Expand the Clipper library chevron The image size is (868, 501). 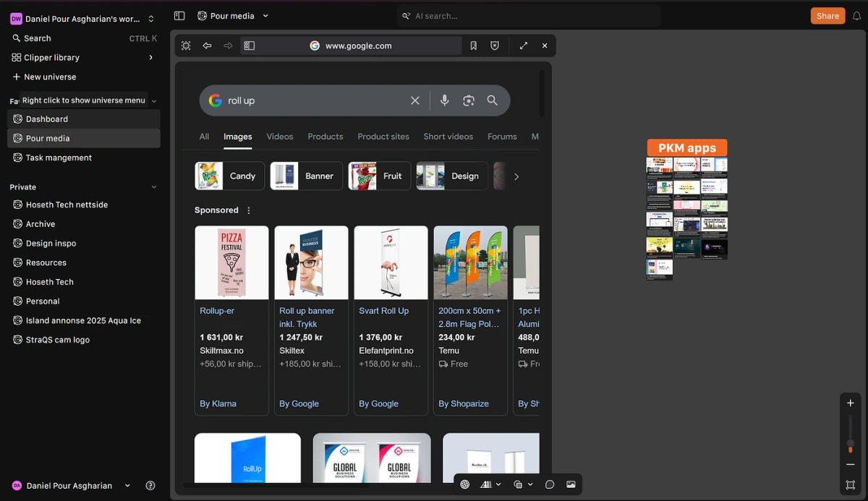[x=151, y=57]
